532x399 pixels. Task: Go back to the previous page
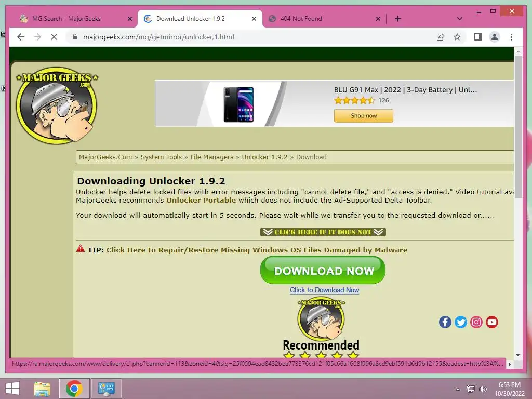(x=21, y=37)
